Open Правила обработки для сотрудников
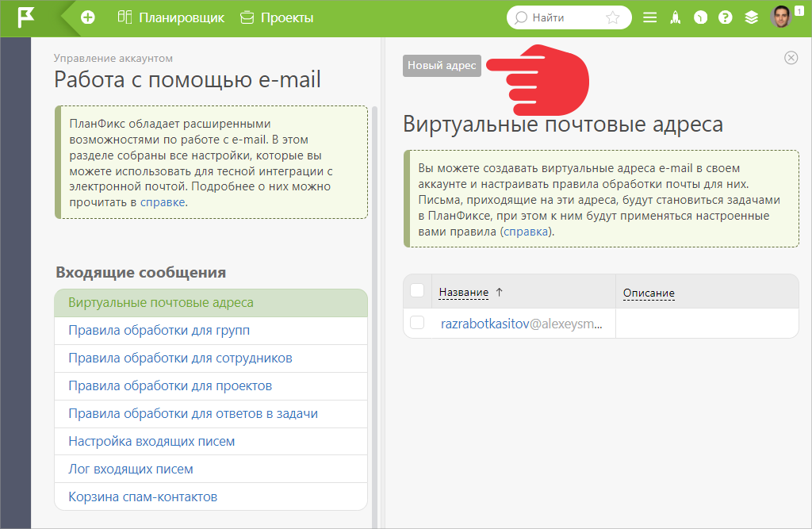Image resolution: width=812 pixels, height=529 pixels. 211,358
